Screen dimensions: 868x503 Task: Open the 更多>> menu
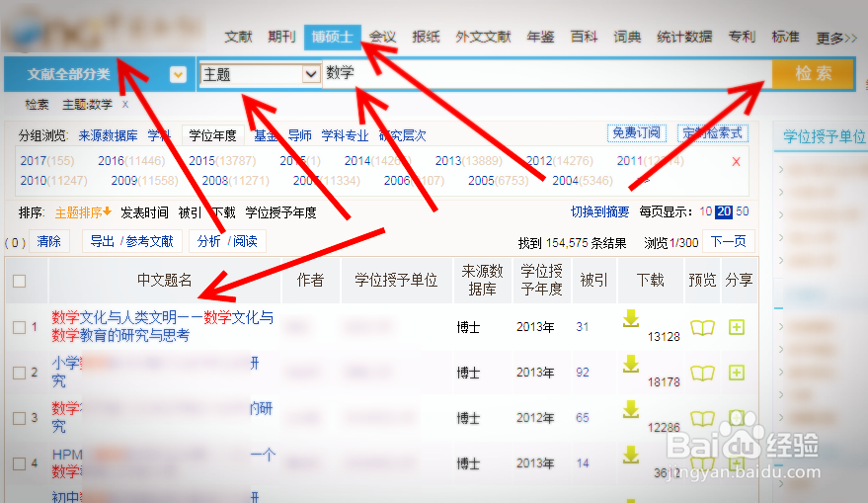click(836, 38)
